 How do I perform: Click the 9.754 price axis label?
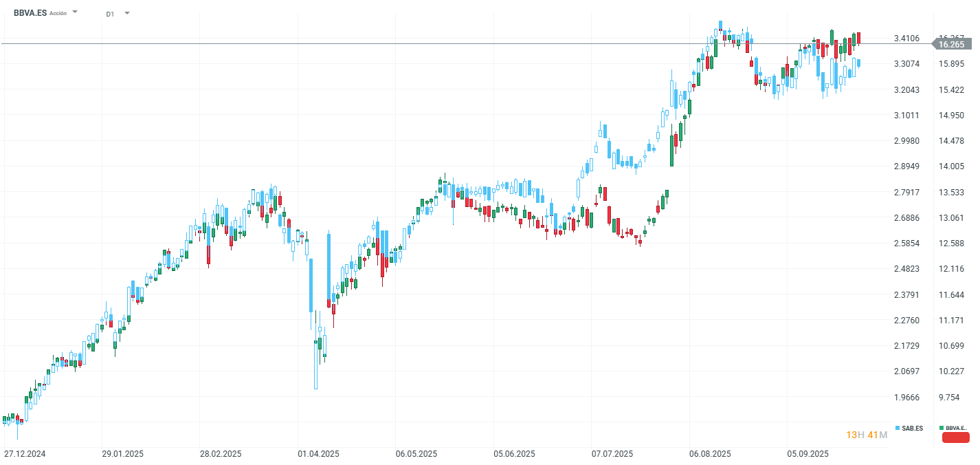pos(949,398)
